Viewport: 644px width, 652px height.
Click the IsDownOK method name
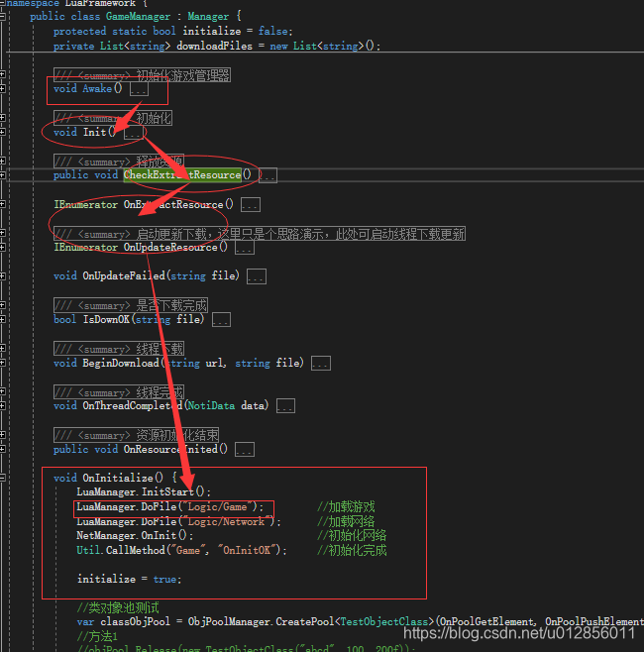tap(106, 319)
